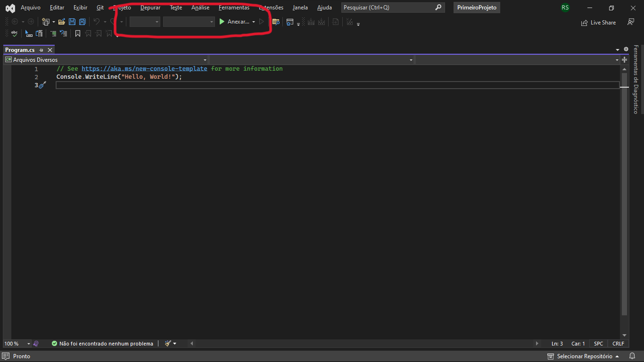Expand the code cleanup broom dropdown arrow
This screenshot has width=644, height=362.
coord(175,344)
